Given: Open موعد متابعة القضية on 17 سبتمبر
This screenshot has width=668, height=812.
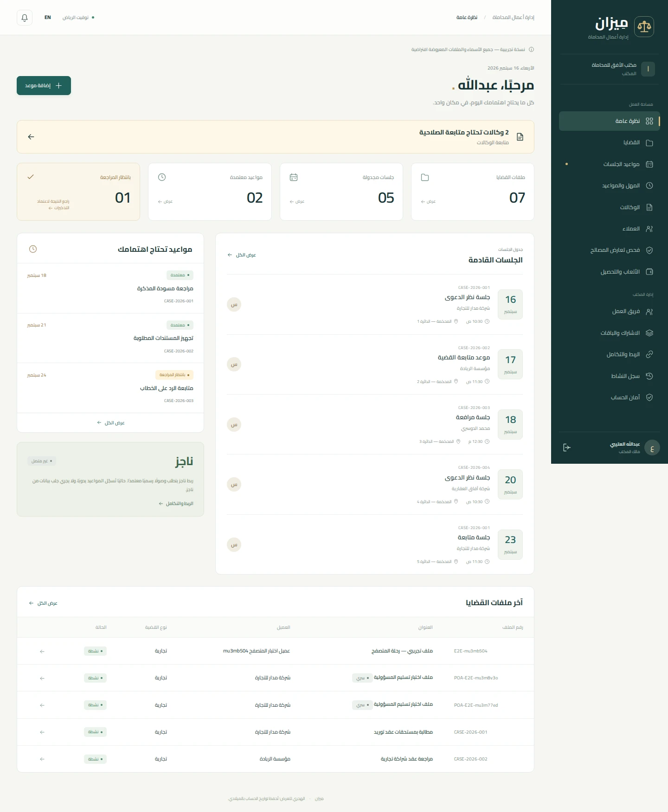Looking at the screenshot, I should point(375,364).
